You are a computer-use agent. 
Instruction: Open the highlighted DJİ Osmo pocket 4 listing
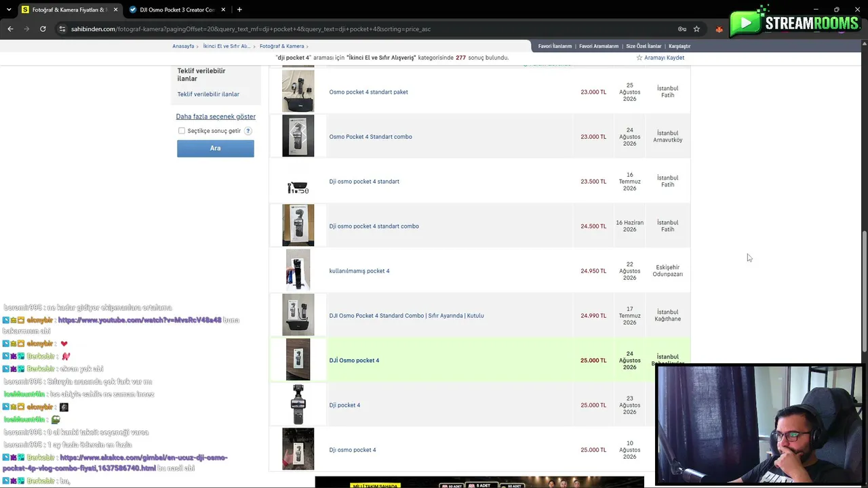click(x=354, y=361)
